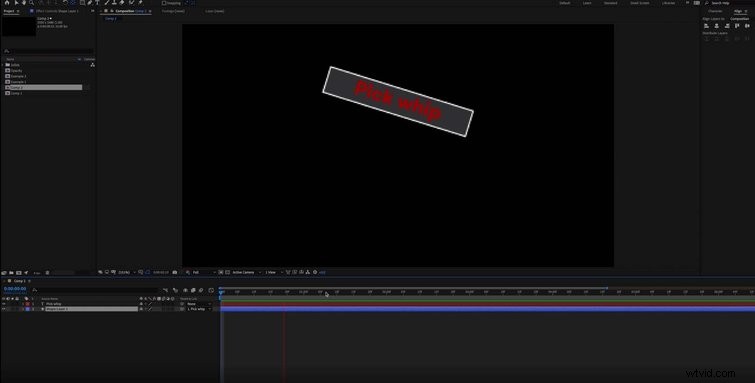
Task: Select the Opacity comp in Project panel
Action: tap(17, 70)
